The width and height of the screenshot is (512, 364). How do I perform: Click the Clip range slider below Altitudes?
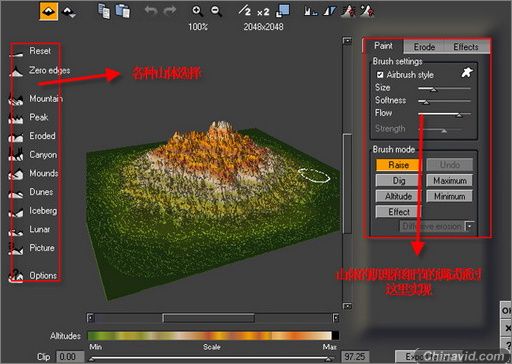tap(212, 359)
